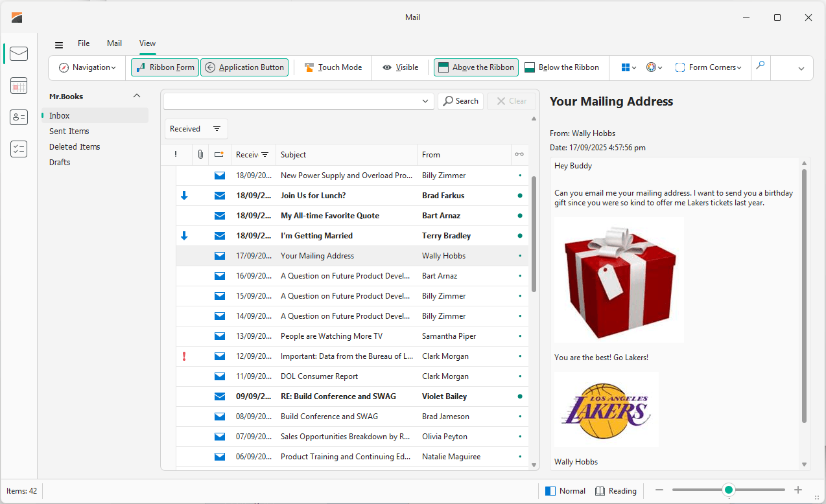Viewport: 826px width, 504px height.
Task: Select the Build Conference and SWAG email from Brad Jameson
Action: coord(352,416)
